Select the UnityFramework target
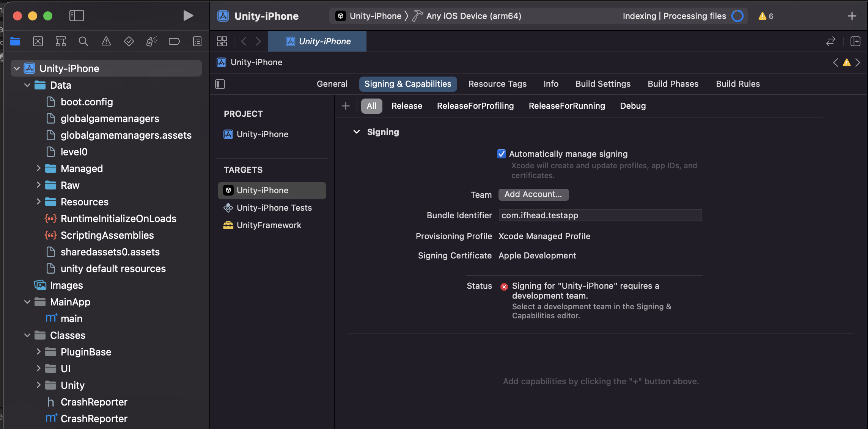 (269, 225)
